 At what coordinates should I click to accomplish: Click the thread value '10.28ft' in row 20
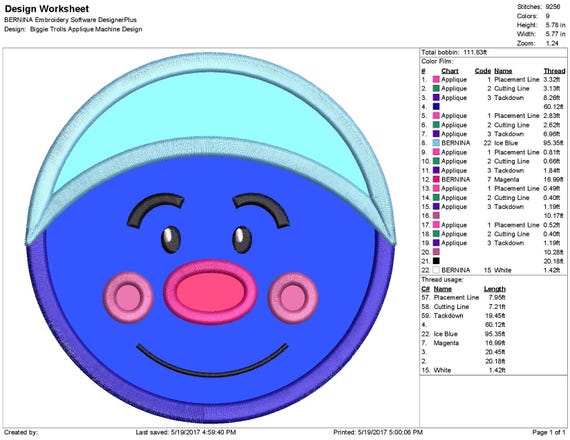click(553, 252)
